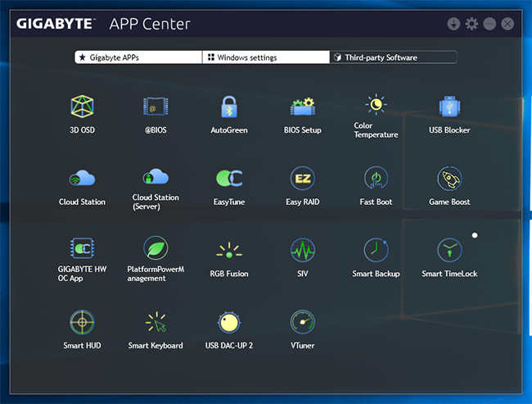The image size is (532, 404).
Task: Launch USB DAC-UP 2
Action: [228, 322]
